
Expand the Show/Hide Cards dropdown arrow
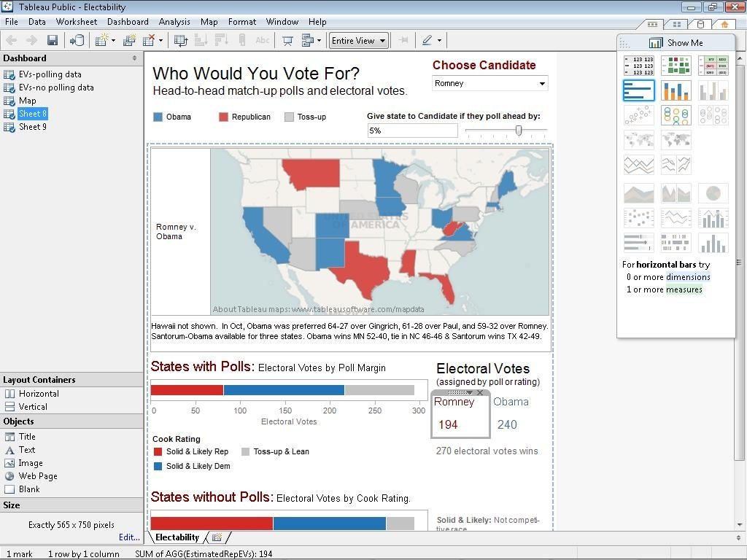click(320, 41)
